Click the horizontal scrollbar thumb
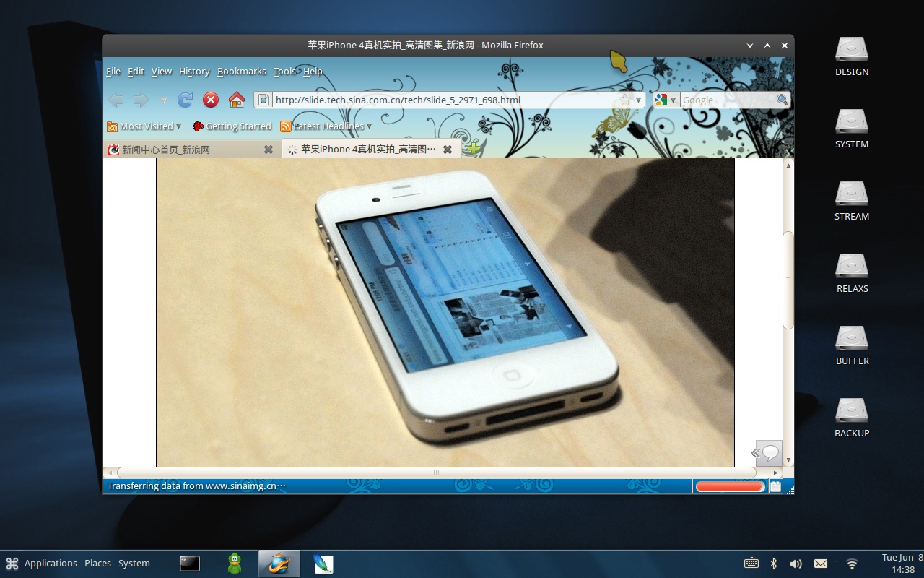This screenshot has height=578, width=924. [x=436, y=473]
